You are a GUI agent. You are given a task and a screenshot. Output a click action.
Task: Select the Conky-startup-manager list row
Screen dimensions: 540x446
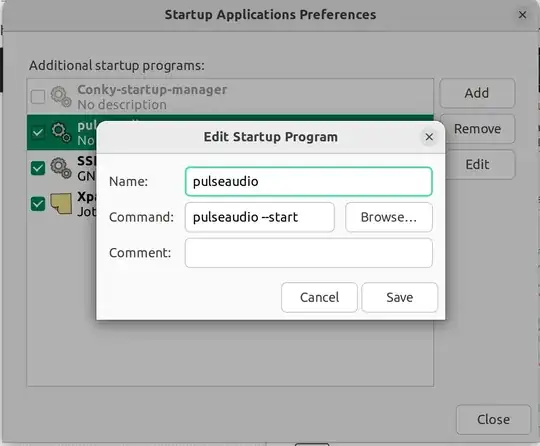230,97
